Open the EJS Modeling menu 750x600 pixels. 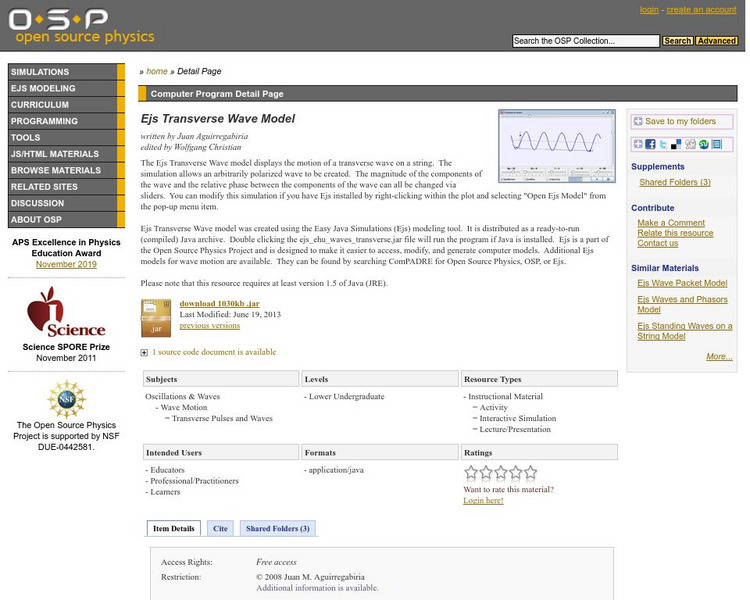click(x=66, y=88)
